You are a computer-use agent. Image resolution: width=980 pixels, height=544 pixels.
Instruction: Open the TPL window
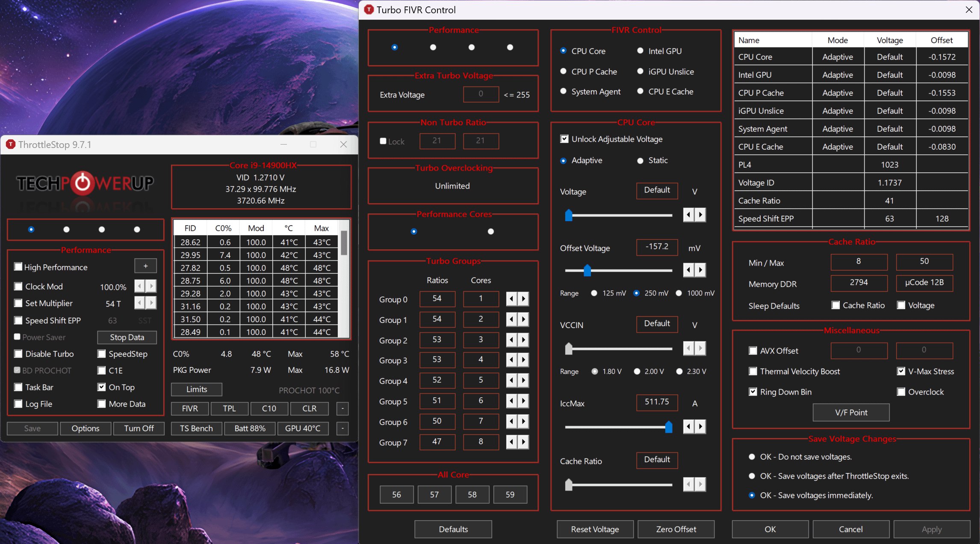[229, 408]
